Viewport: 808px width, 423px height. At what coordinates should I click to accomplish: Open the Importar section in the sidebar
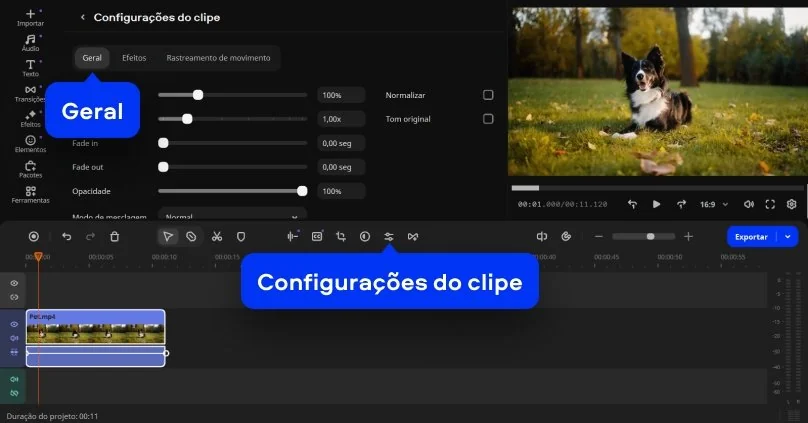[30, 18]
